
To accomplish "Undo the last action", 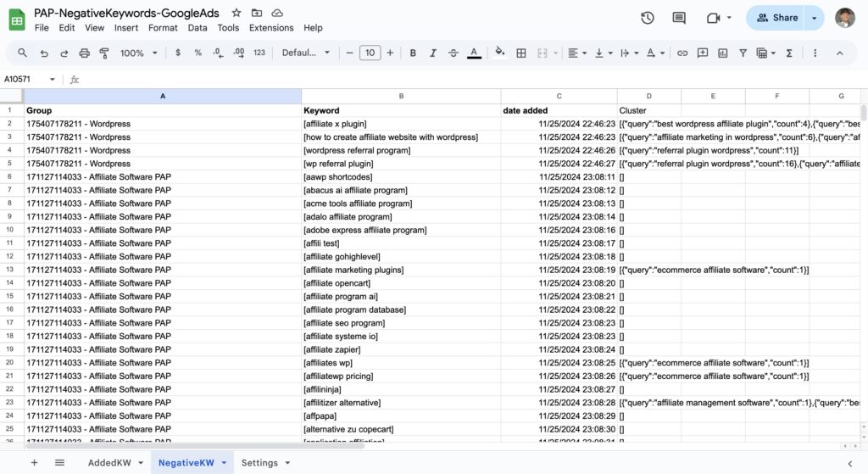I will (x=44, y=53).
